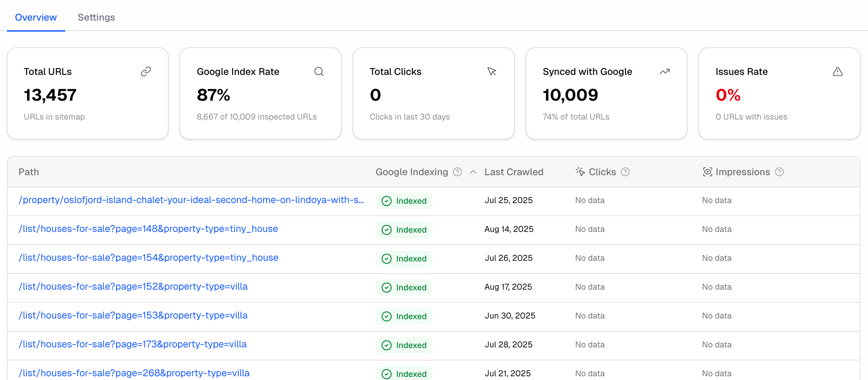The image size is (868, 380).
Task: Select the Overview tab
Action: [36, 17]
